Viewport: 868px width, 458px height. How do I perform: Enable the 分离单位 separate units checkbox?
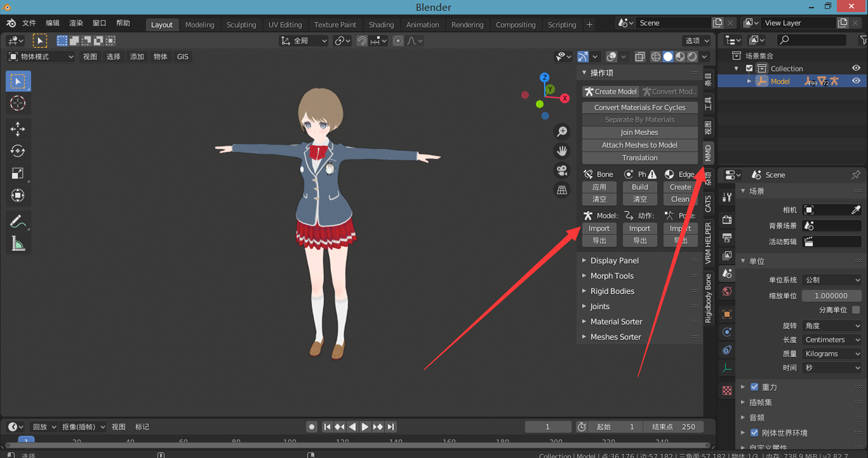click(856, 310)
